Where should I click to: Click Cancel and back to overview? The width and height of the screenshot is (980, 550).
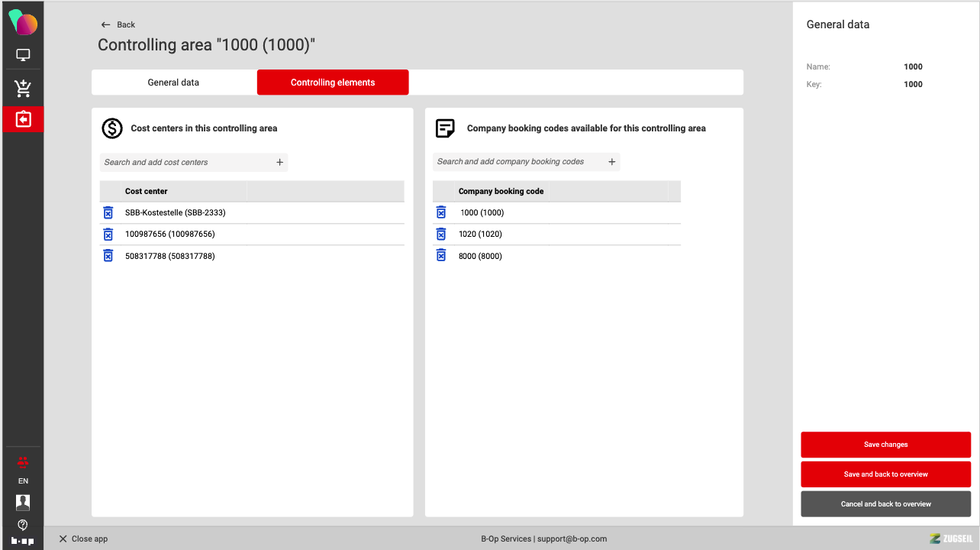[885, 504]
